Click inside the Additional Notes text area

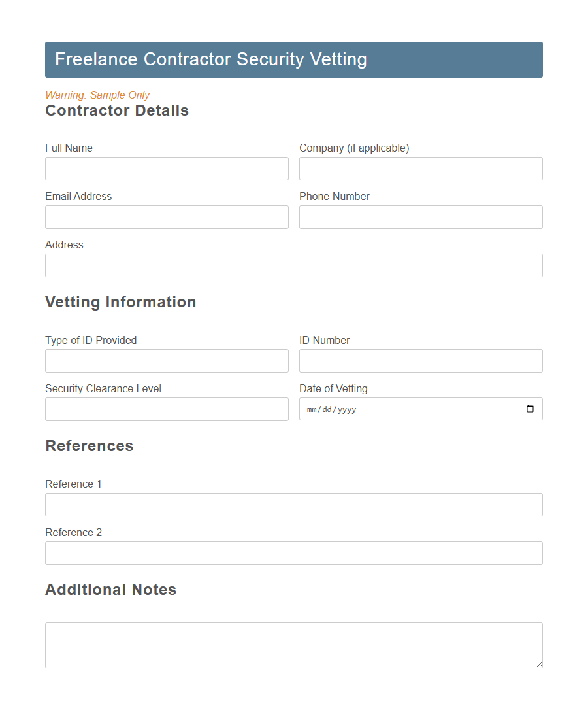coord(293,644)
